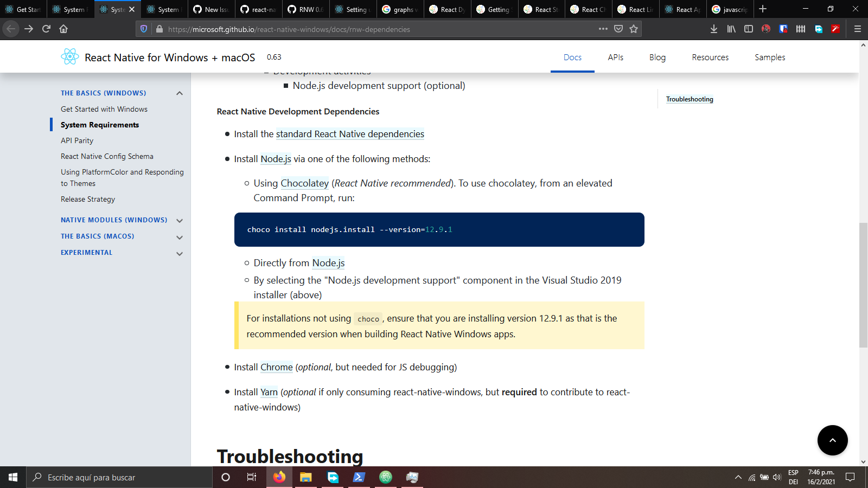
Task: Click the React logo in site header
Action: [x=70, y=57]
